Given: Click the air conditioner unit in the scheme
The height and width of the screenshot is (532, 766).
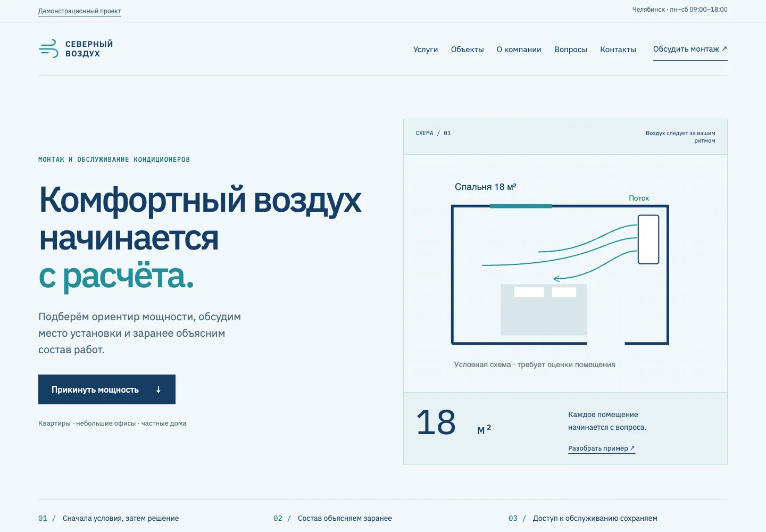Looking at the screenshot, I should point(648,239).
